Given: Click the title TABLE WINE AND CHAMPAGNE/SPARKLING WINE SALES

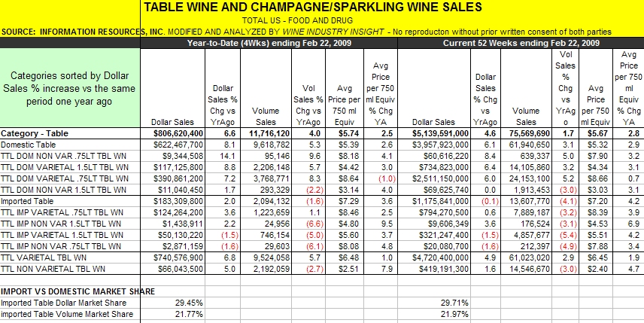Looking at the screenshot, I should coord(313,7).
